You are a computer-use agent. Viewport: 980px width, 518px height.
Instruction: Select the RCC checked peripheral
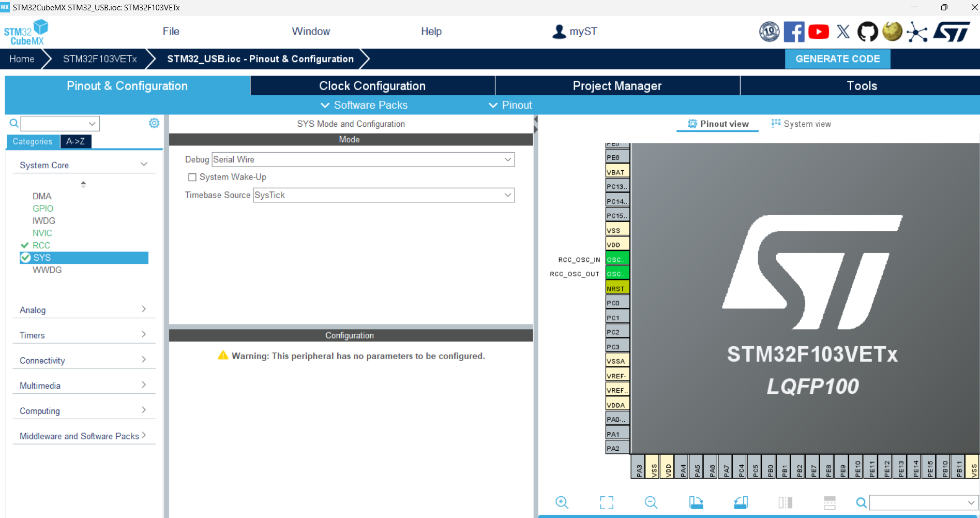tap(41, 245)
